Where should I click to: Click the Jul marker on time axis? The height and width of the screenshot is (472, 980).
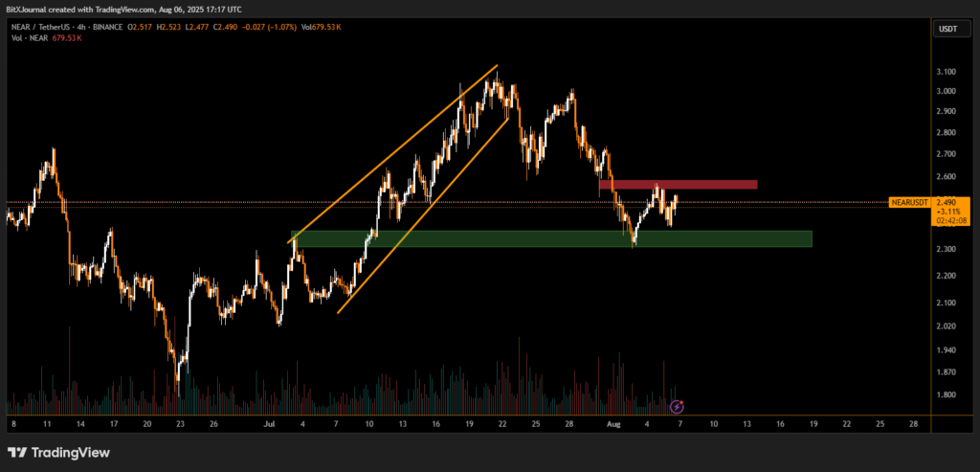coord(271,422)
